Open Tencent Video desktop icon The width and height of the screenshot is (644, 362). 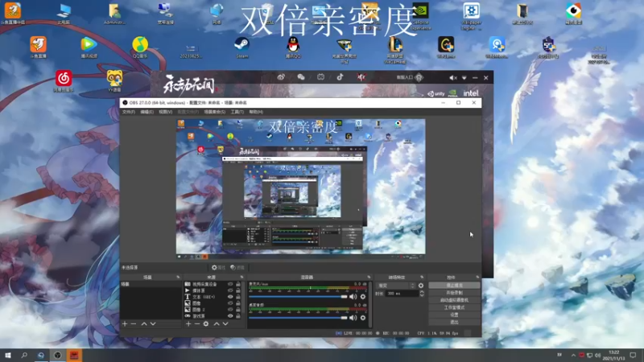tap(89, 47)
